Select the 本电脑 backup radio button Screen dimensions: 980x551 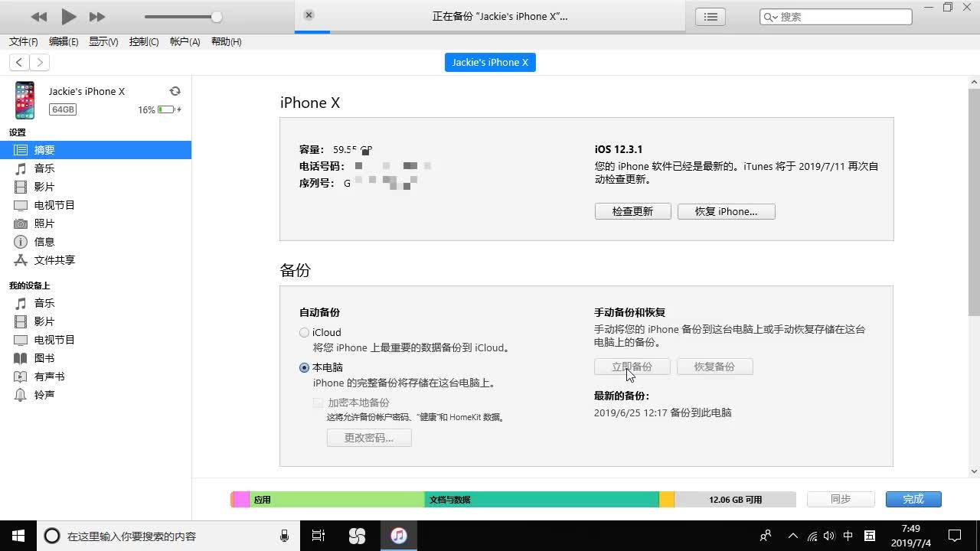(x=304, y=367)
